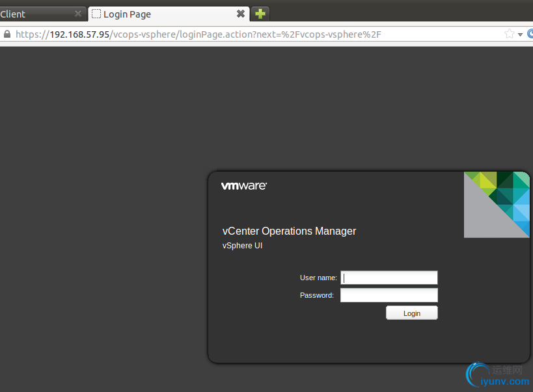Open the address bar history dropdown arrow
This screenshot has height=392, width=533.
pos(520,34)
